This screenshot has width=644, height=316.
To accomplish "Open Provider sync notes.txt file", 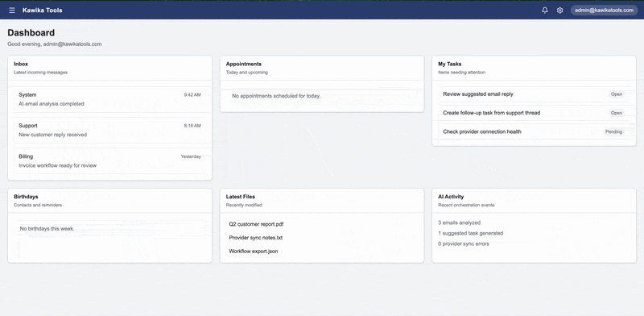I will [256, 238].
